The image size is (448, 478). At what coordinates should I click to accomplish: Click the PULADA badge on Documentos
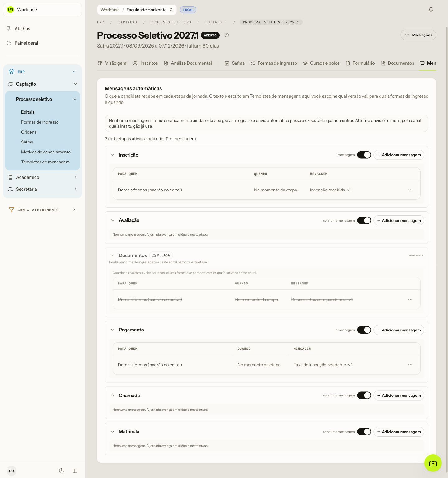tap(161, 255)
